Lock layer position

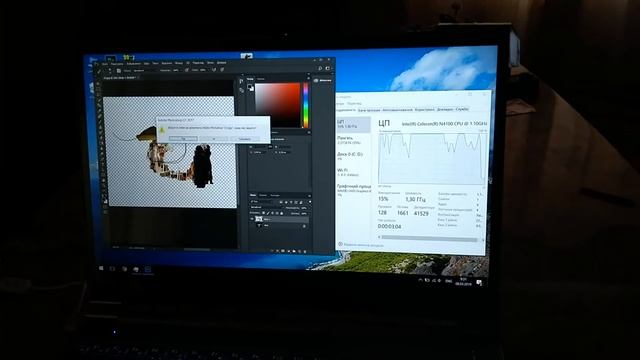click(x=273, y=213)
